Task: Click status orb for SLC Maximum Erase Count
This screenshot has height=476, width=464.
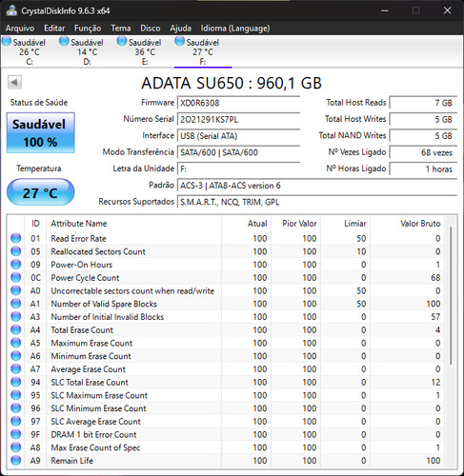Action: 16,395
